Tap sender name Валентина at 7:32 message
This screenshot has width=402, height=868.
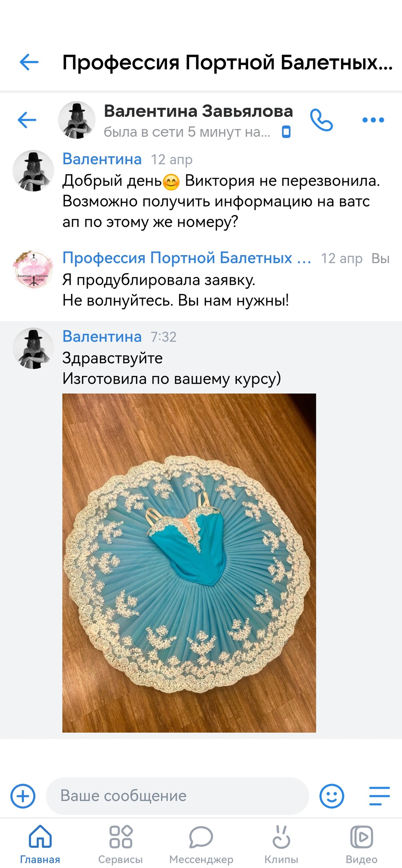click(102, 336)
